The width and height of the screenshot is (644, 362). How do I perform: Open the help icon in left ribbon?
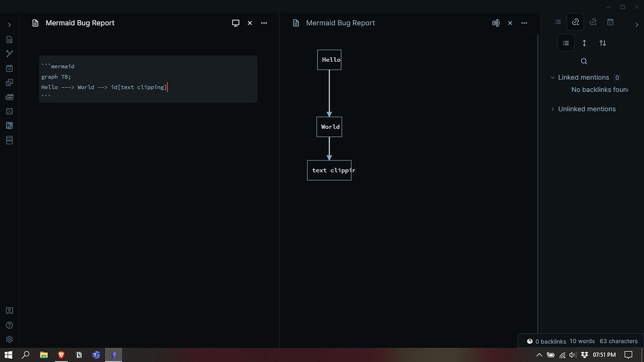click(x=9, y=325)
